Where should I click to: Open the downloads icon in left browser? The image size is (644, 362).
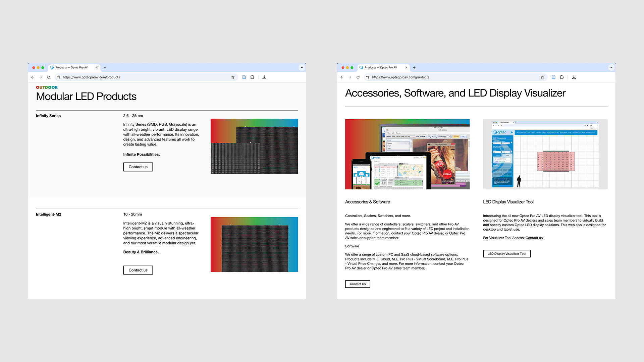tap(264, 77)
